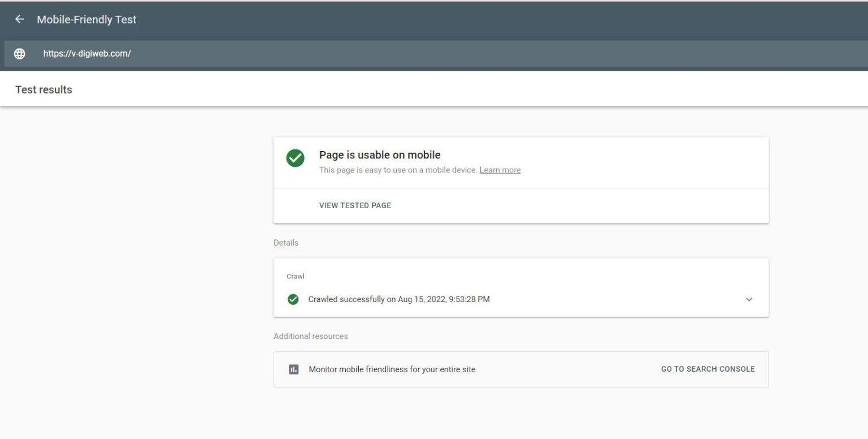Viewport: 868px width, 439px height.
Task: Expand the Crawl details chevron
Action: click(x=749, y=299)
